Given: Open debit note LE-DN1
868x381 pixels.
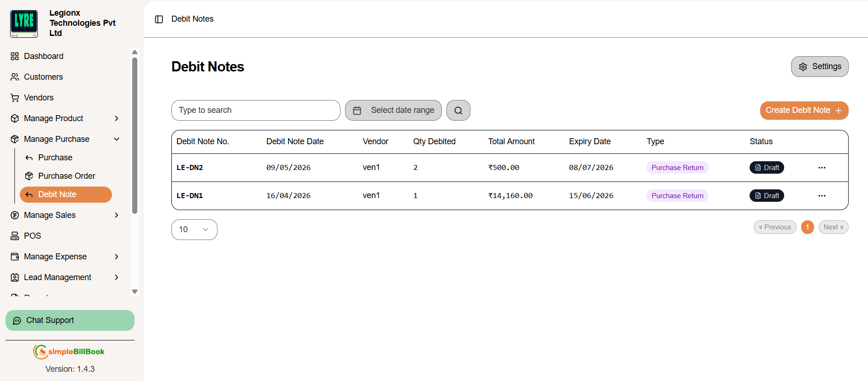Looking at the screenshot, I should (x=190, y=196).
